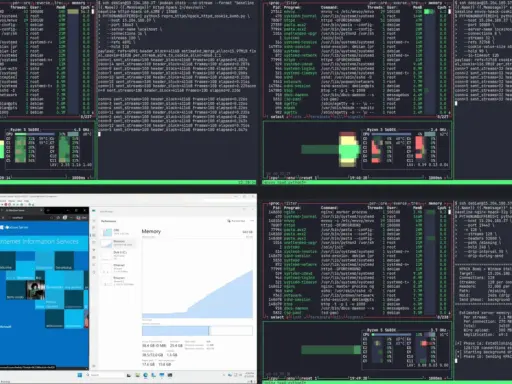This screenshot has width=512, height=384.
Task: Adjust 1000ms update interval in upper-right btop
Action: pyautogui.click(x=435, y=178)
